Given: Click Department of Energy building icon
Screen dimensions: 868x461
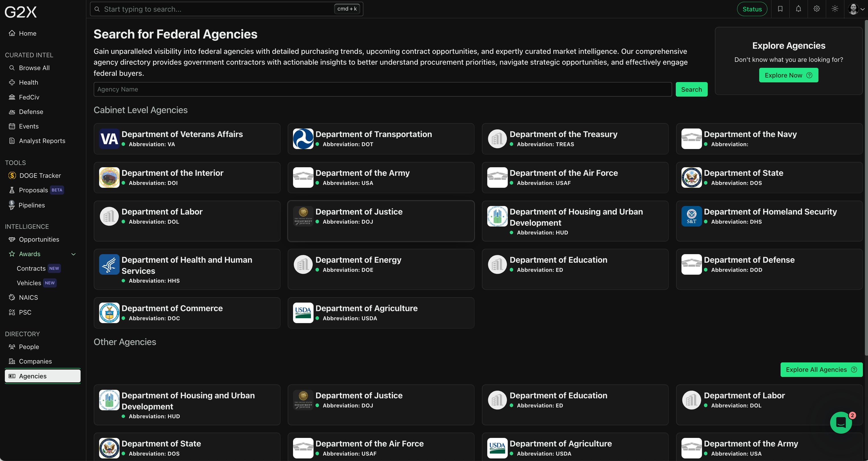Looking at the screenshot, I should [303, 264].
